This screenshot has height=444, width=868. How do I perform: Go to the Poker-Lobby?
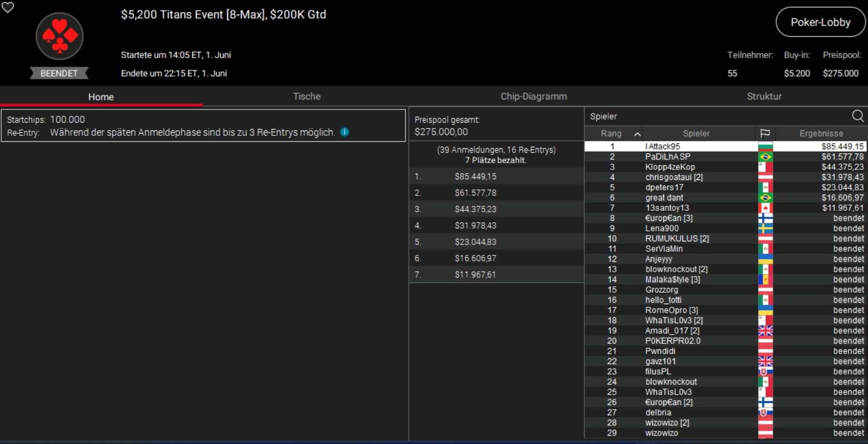(820, 22)
